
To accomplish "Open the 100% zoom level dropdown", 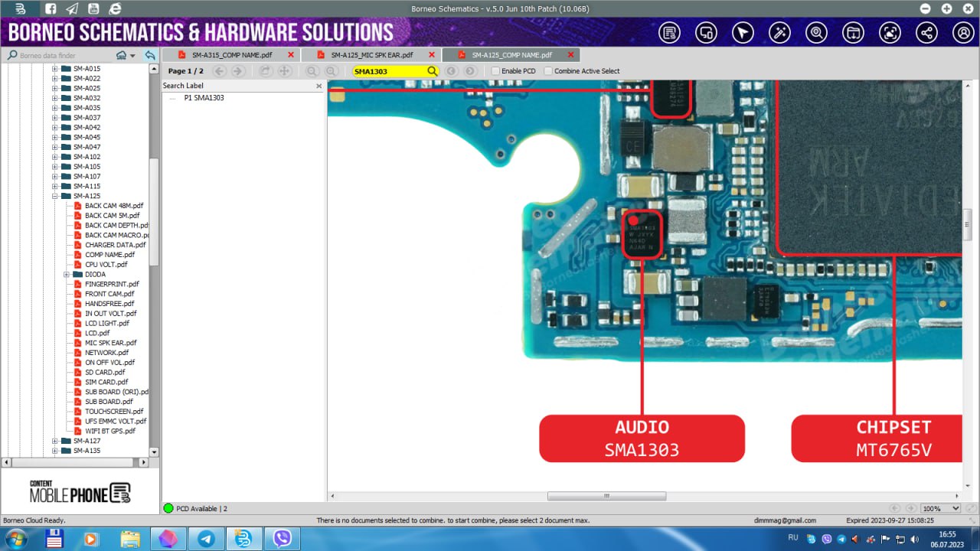I will [940, 508].
